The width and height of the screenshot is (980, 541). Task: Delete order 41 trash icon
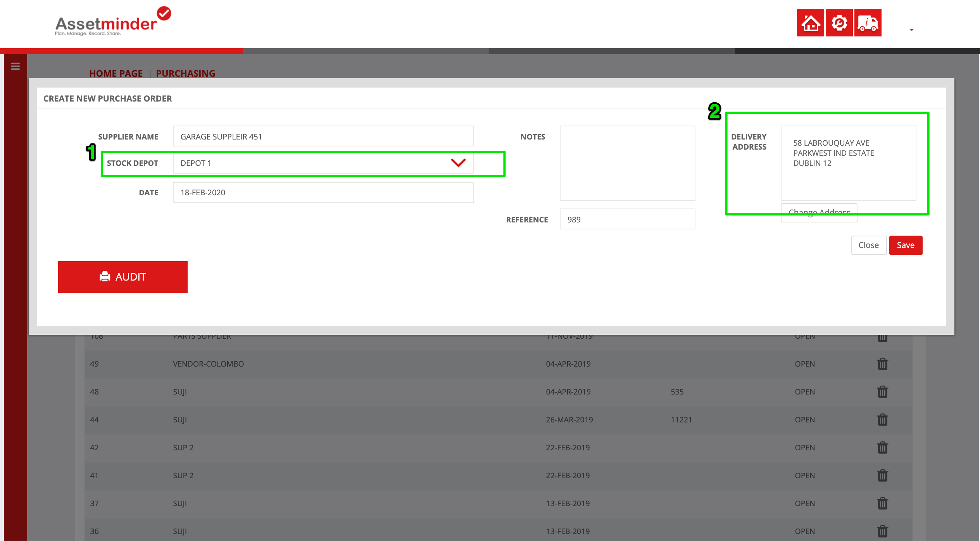point(882,476)
